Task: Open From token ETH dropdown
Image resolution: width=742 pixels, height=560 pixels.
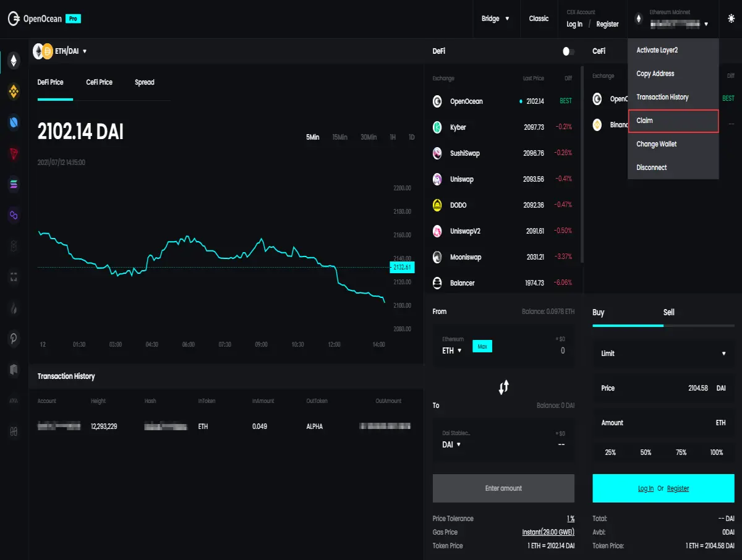Action: 452,350
